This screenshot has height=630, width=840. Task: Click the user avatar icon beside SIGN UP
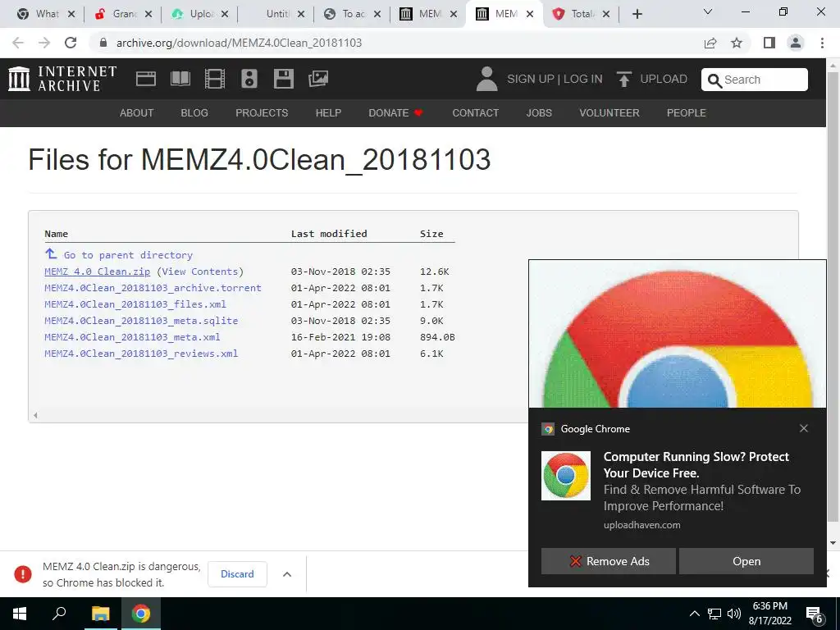click(486, 79)
